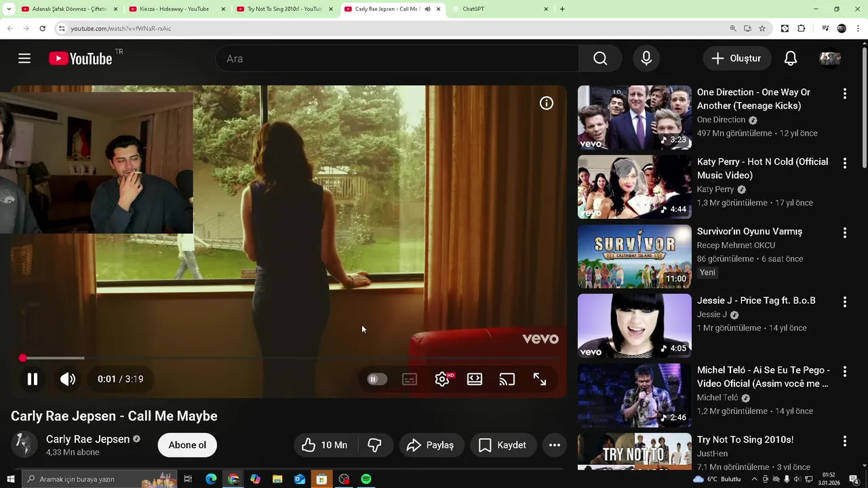The height and width of the screenshot is (488, 868).
Task: Subscribe with the Abone ol button
Action: 187,445
